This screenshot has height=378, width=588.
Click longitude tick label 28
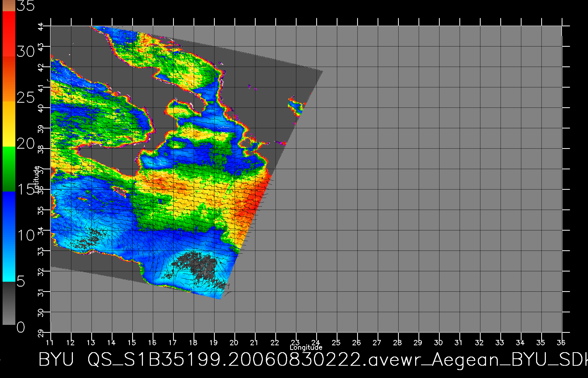398,342
